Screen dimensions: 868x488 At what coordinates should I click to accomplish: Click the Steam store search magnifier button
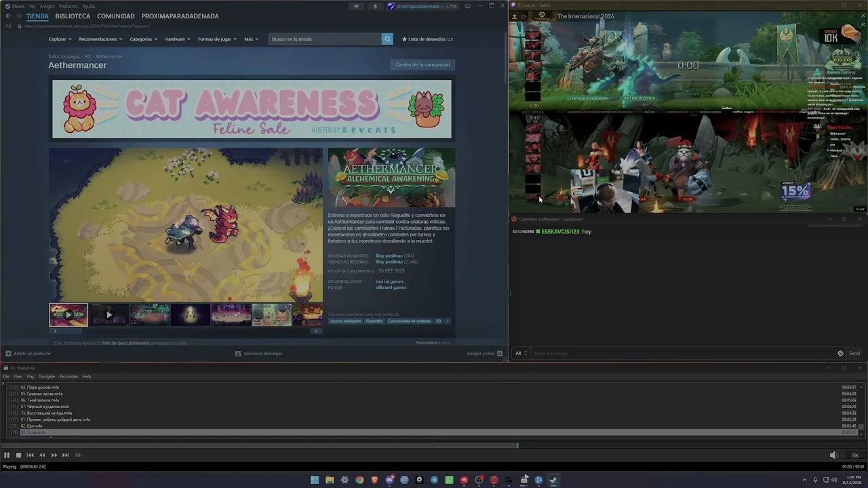387,39
